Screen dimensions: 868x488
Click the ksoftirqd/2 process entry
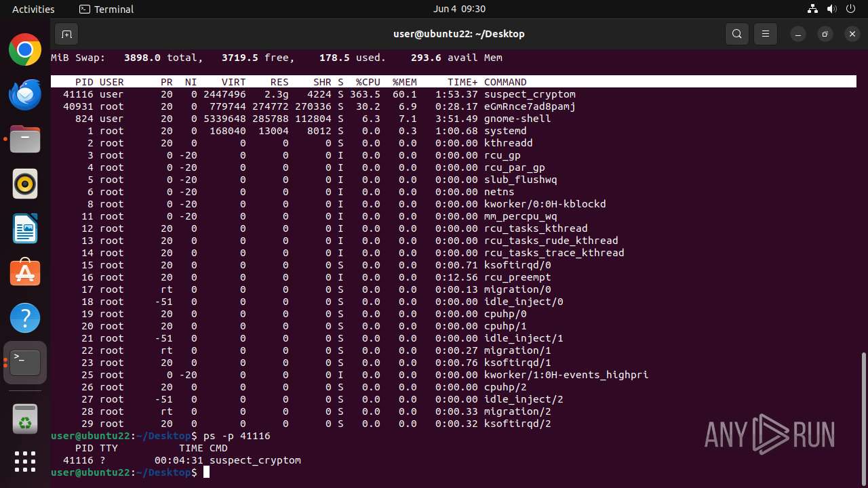tap(517, 424)
